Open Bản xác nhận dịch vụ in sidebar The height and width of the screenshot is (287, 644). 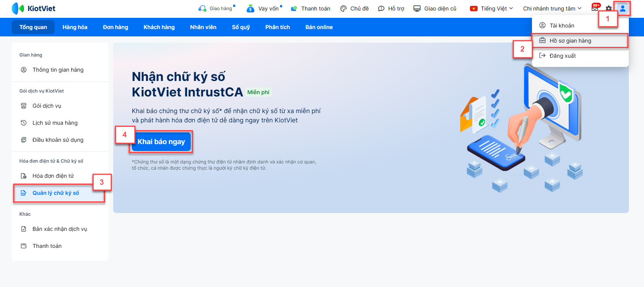[60, 229]
